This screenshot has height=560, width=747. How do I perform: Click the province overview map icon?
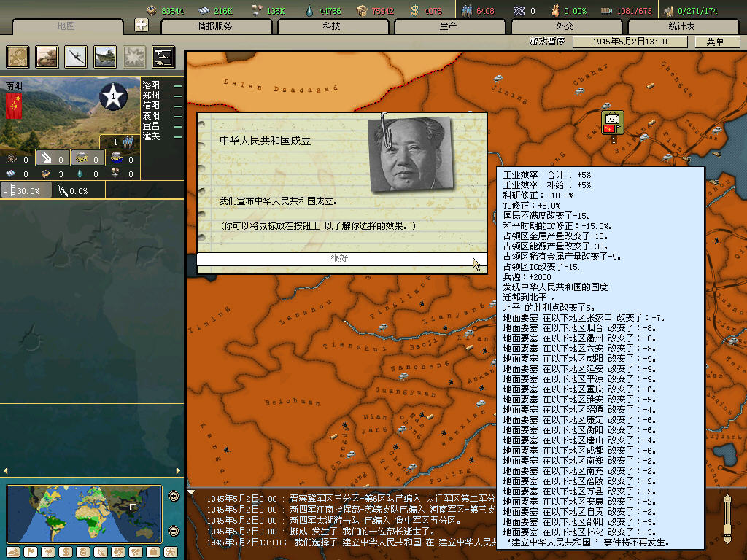(x=18, y=56)
